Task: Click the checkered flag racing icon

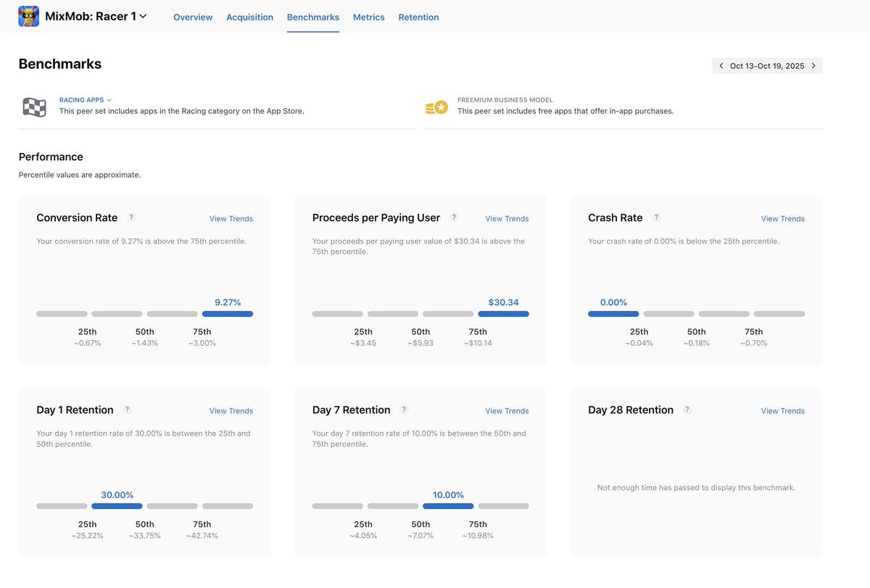Action: pos(35,107)
